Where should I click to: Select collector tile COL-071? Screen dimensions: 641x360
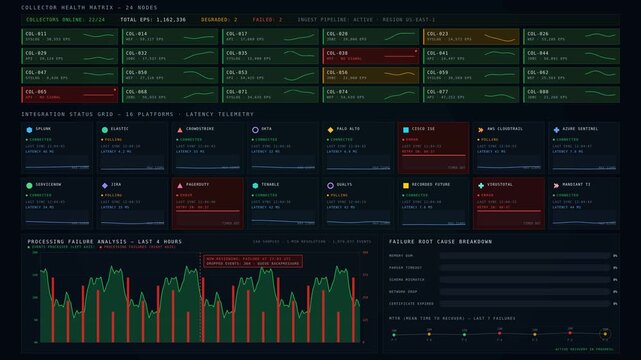[x=270, y=94]
